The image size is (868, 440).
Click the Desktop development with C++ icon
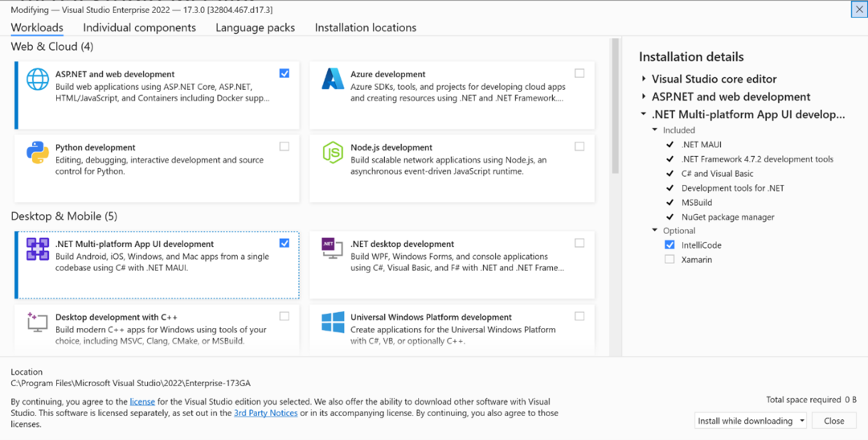point(38,322)
